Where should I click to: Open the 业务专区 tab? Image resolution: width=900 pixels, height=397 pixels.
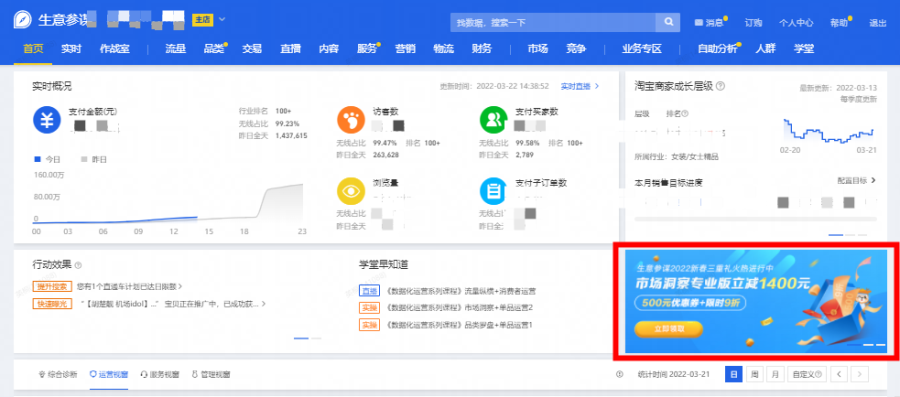point(642,49)
